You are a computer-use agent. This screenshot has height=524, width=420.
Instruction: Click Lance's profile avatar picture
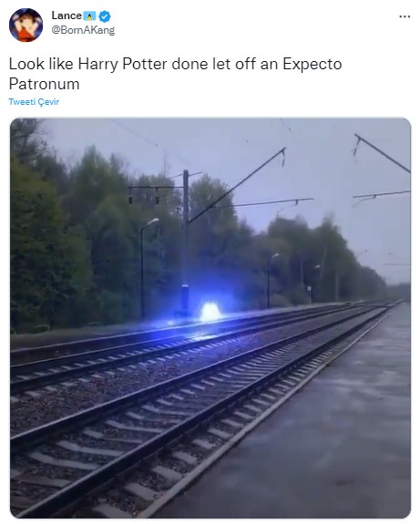click(x=26, y=26)
